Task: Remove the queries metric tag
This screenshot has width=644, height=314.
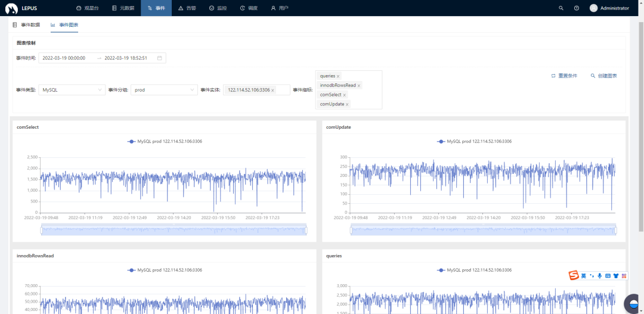Action: [338, 76]
